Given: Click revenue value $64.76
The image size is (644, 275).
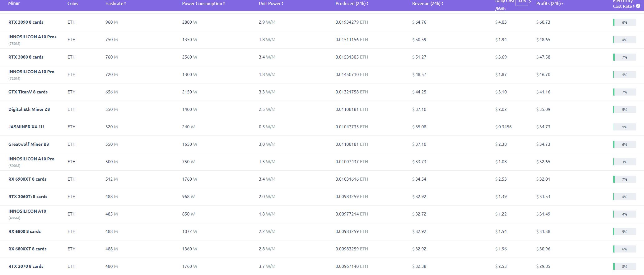Looking at the screenshot, I should click(419, 22).
